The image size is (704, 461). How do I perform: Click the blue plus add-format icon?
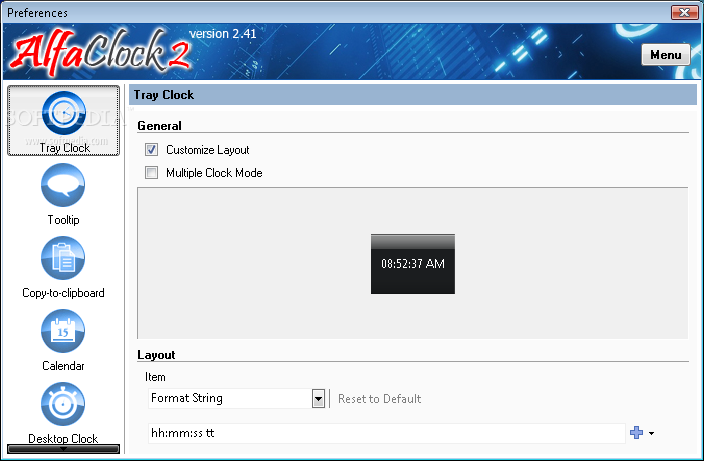pos(636,433)
